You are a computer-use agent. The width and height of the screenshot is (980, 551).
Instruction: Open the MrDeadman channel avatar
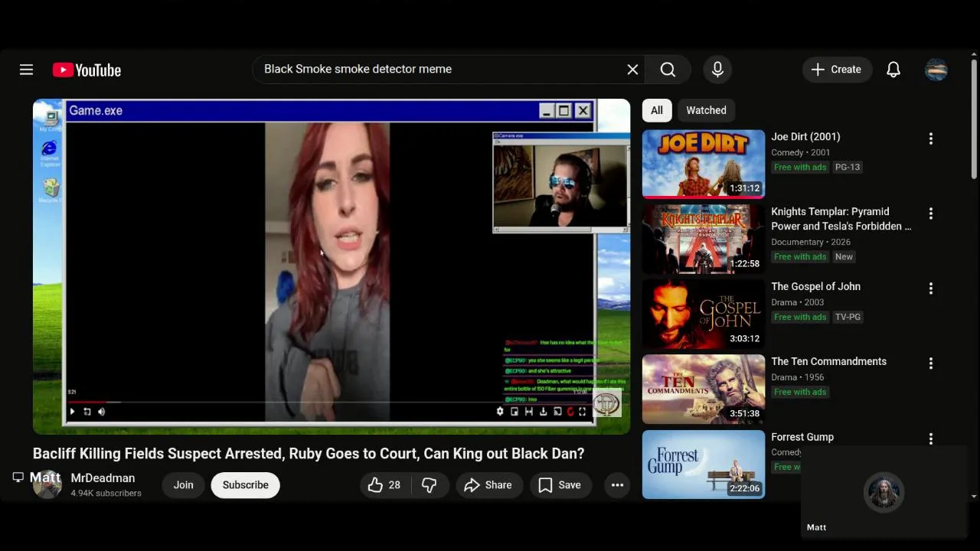pyautogui.click(x=47, y=484)
